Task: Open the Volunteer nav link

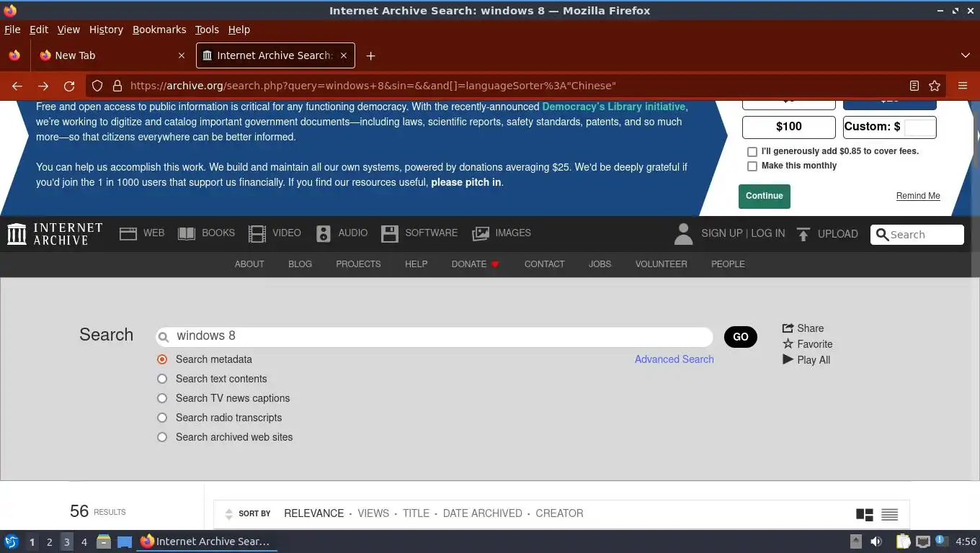Action: tap(661, 264)
